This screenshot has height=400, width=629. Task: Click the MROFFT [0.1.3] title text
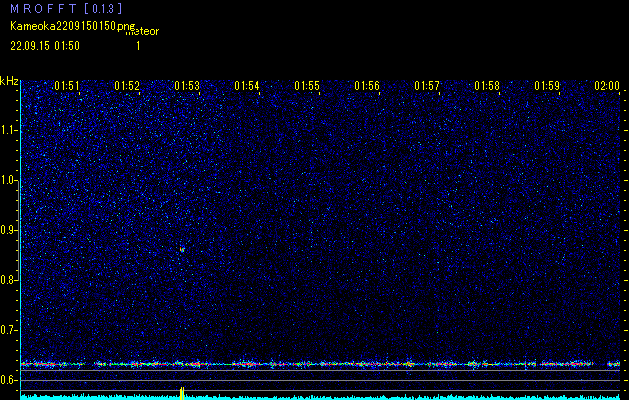pos(66,8)
